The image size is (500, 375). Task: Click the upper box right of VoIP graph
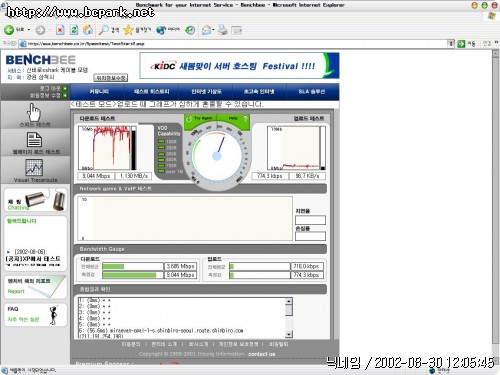(x=310, y=220)
